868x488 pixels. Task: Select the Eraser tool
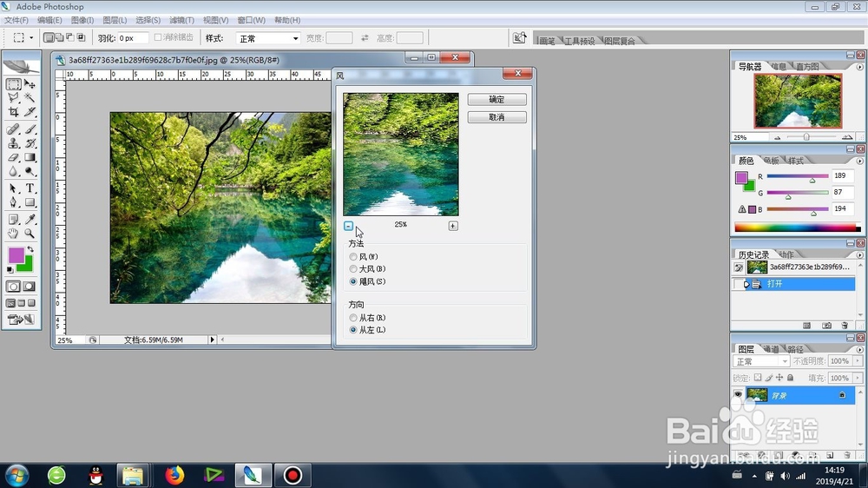(13, 158)
